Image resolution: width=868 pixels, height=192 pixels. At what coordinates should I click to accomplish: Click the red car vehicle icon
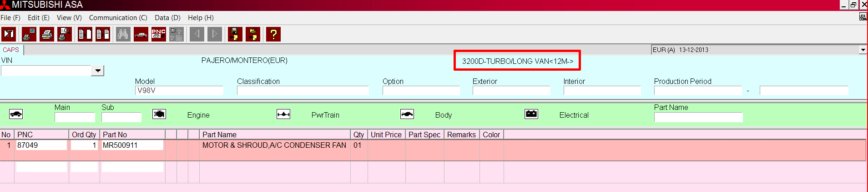(141, 34)
